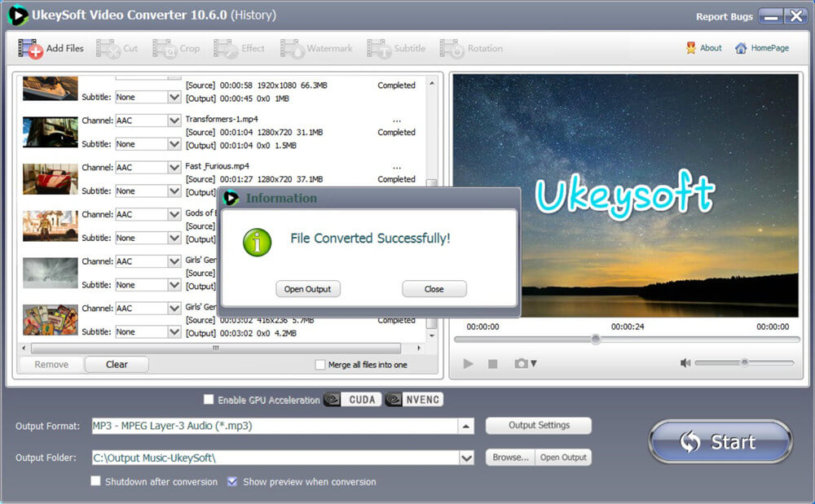
Task: Expand Subtitle dropdown for Gods of Egypt row
Action: point(174,238)
